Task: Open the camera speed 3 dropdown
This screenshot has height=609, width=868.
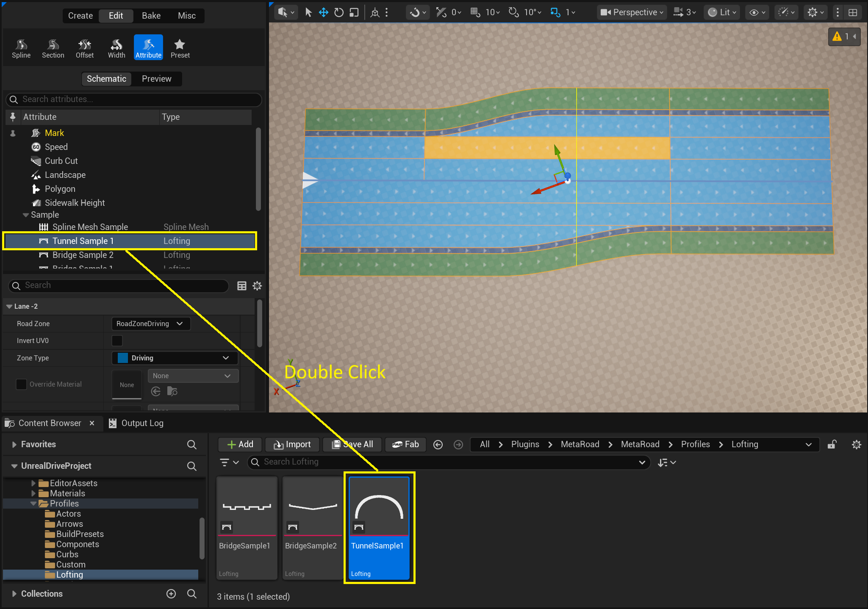Action: coord(685,12)
